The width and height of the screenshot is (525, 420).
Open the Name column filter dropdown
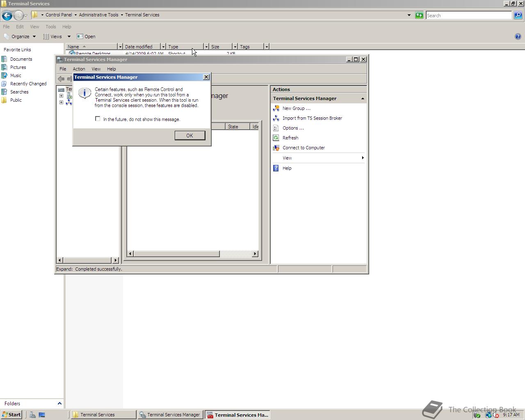coord(120,47)
